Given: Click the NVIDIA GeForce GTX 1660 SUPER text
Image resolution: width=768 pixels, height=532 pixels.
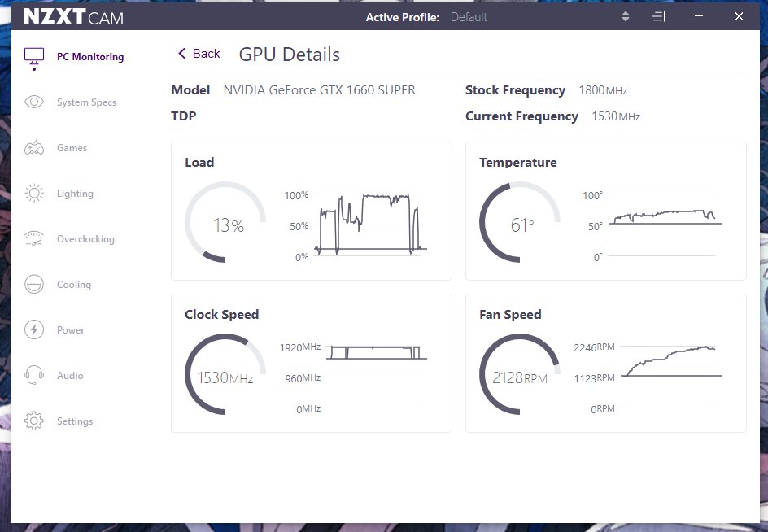Looking at the screenshot, I should (320, 90).
